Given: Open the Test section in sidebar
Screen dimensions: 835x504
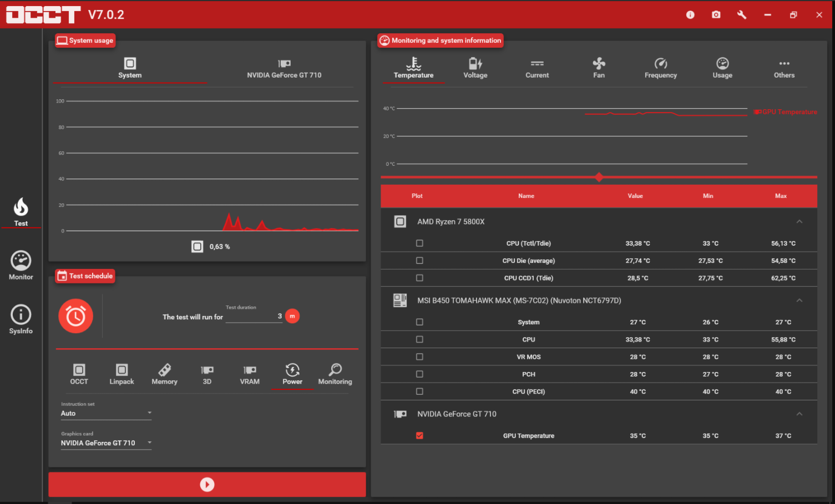Looking at the screenshot, I should click(21, 212).
